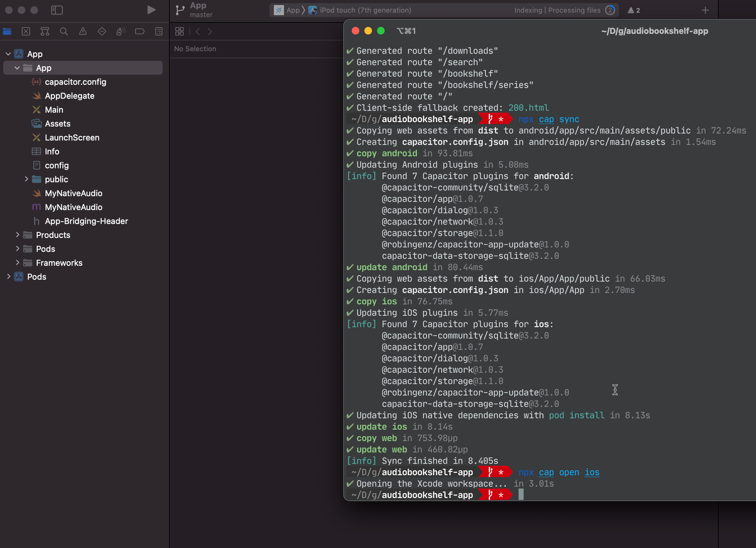Click the warnings count indicator
The height and width of the screenshot is (548, 756).
point(634,10)
